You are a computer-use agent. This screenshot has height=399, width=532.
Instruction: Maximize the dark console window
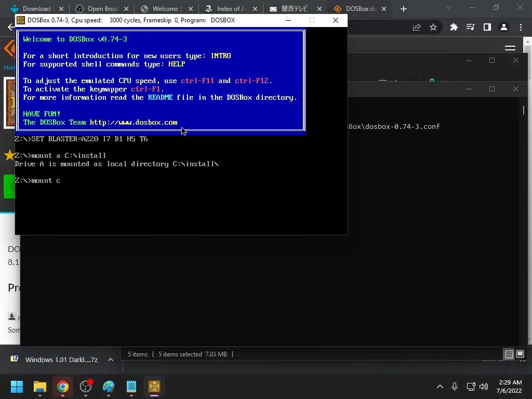pyautogui.click(x=492, y=89)
